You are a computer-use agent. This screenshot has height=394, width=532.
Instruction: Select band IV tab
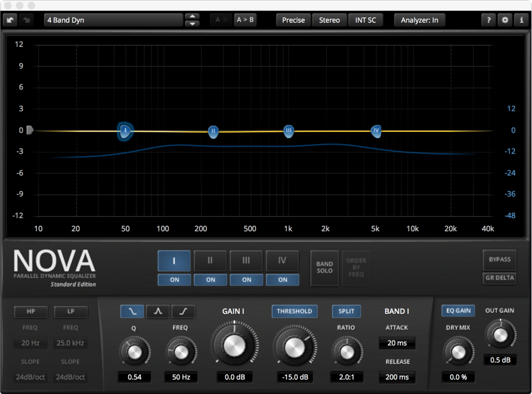tap(282, 260)
